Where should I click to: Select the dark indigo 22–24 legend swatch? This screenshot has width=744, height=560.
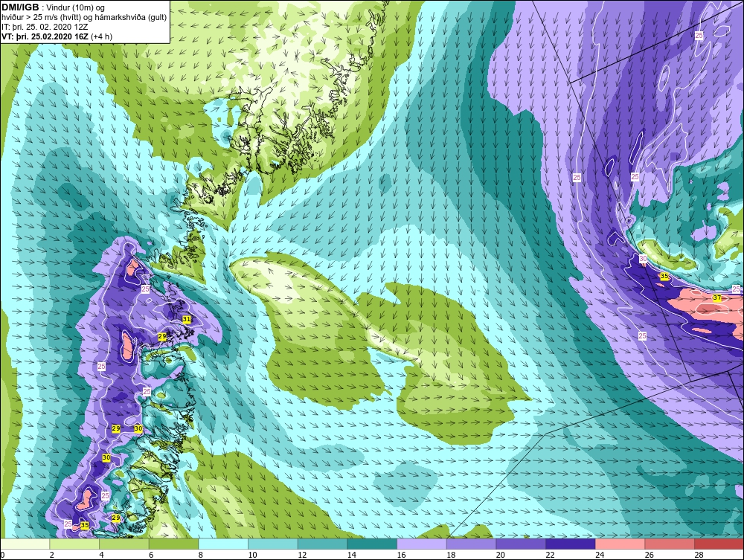[571, 544]
